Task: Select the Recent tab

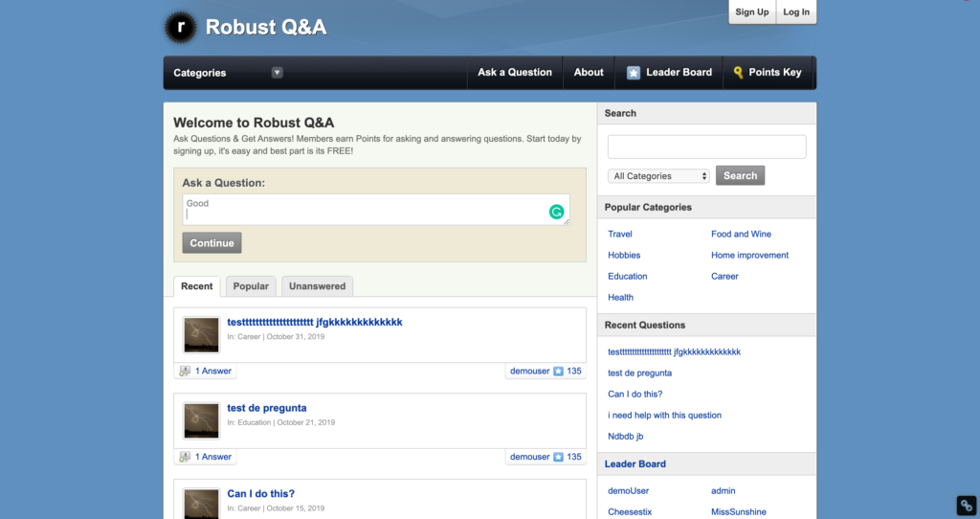Action: click(197, 286)
